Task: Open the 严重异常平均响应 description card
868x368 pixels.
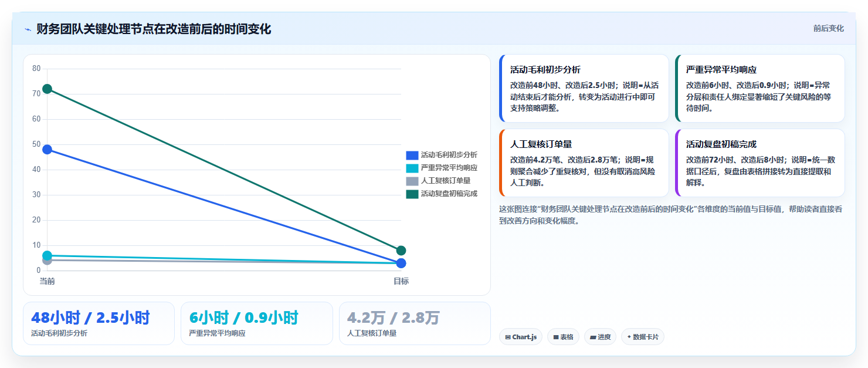Action: (x=760, y=89)
